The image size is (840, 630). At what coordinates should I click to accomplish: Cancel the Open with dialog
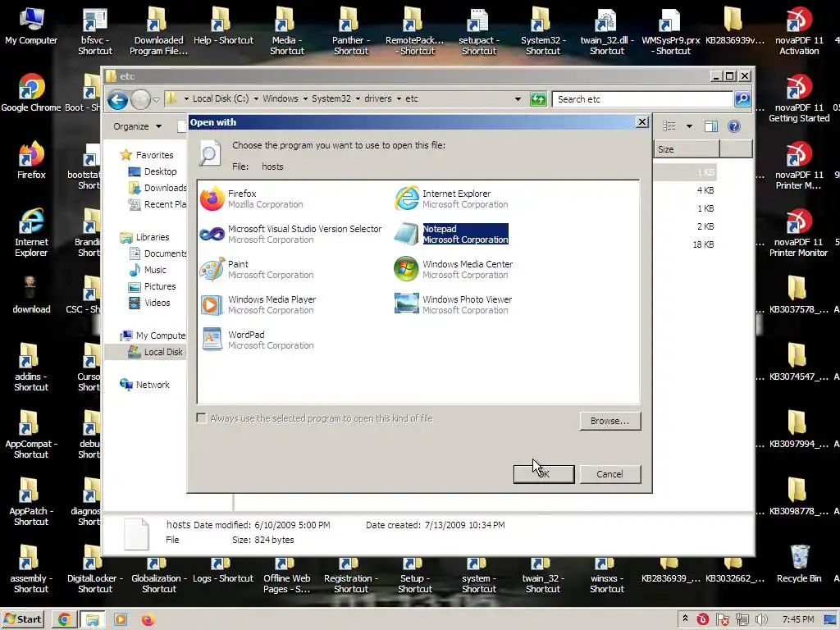coord(609,474)
